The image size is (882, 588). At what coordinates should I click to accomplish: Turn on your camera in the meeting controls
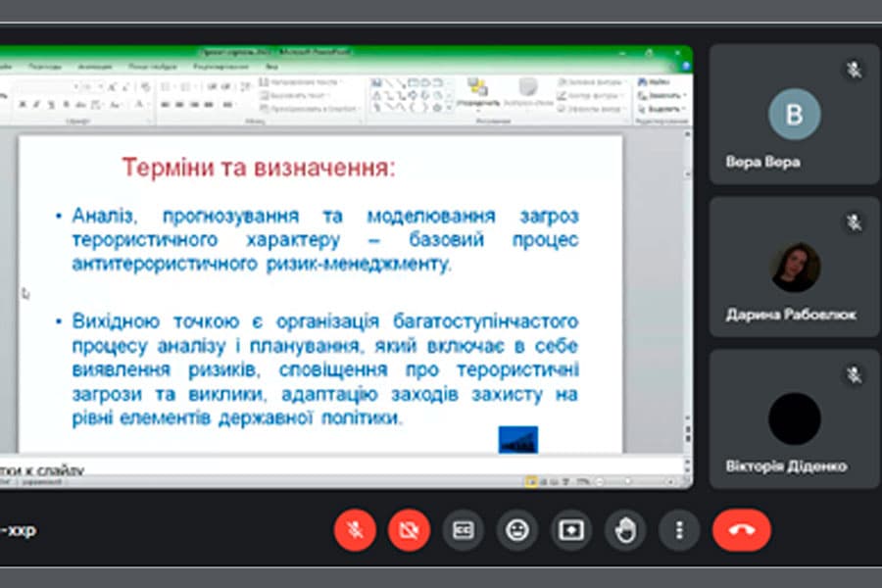pyautogui.click(x=410, y=529)
